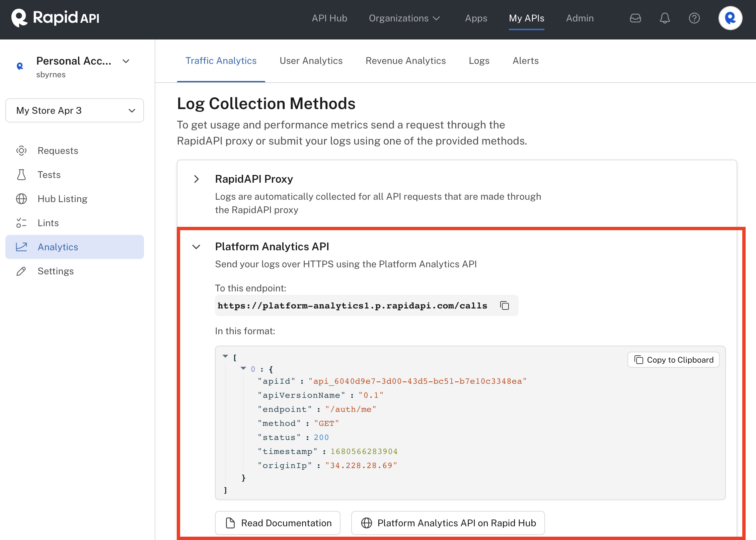The height and width of the screenshot is (540, 756).
Task: Click the Read Documentation page icon
Action: pyautogui.click(x=230, y=523)
